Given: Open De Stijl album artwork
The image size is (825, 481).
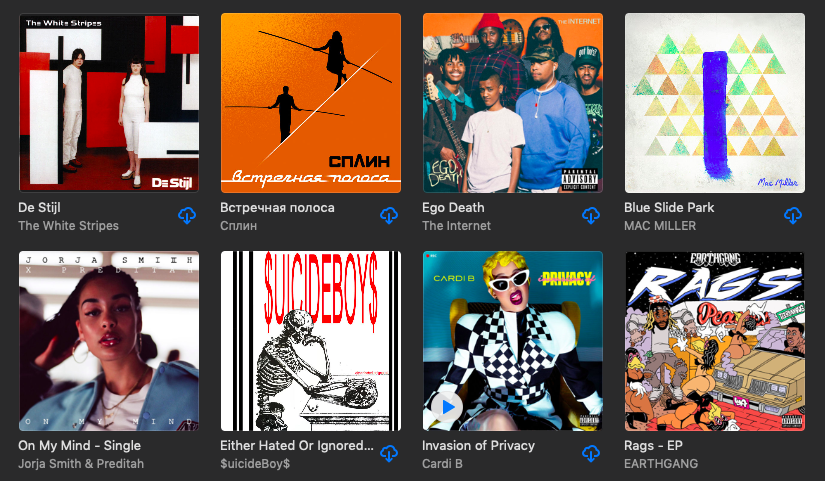Looking at the screenshot, I should pyautogui.click(x=109, y=103).
